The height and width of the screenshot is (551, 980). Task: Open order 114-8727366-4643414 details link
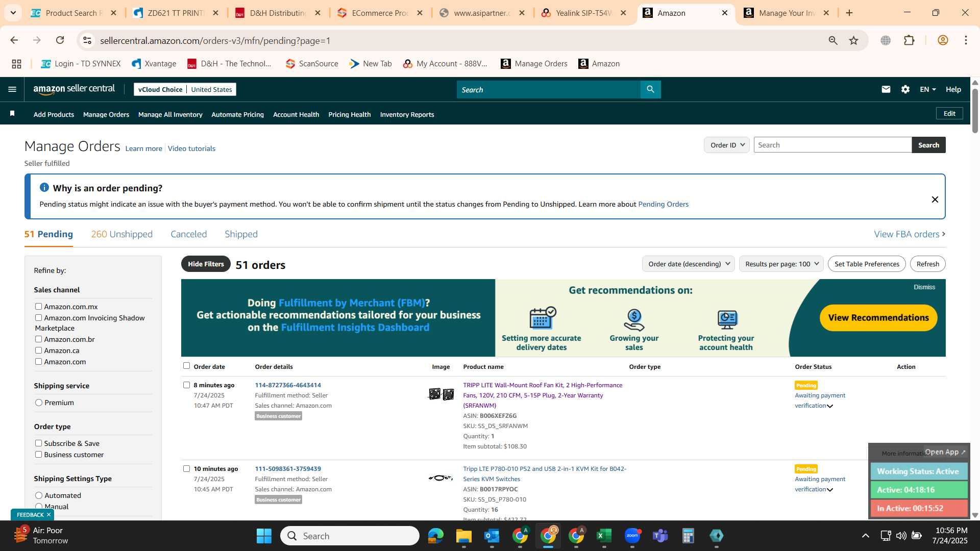click(288, 385)
